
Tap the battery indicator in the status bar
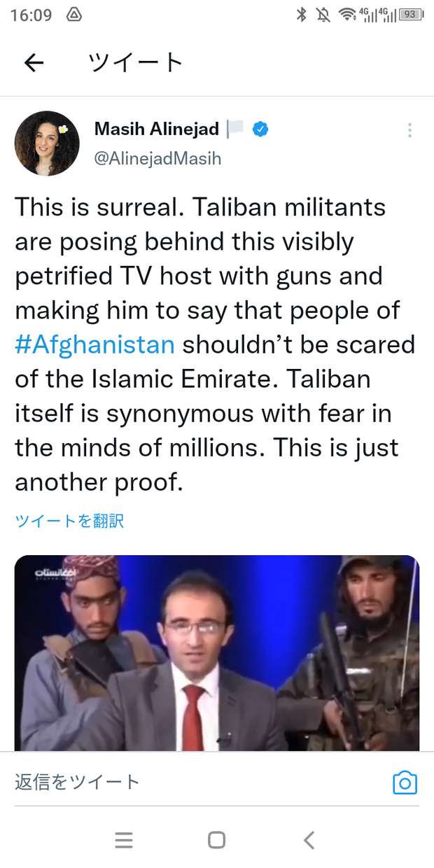(412, 14)
